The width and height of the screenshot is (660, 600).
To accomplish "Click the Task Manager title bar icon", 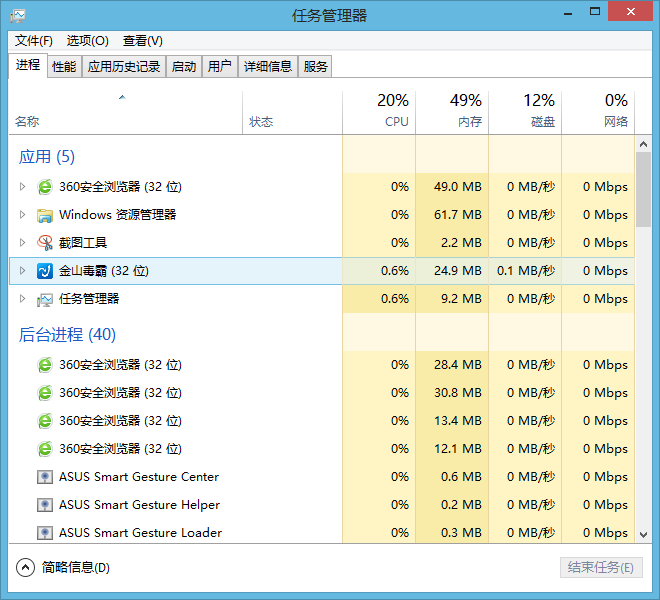I will point(18,16).
